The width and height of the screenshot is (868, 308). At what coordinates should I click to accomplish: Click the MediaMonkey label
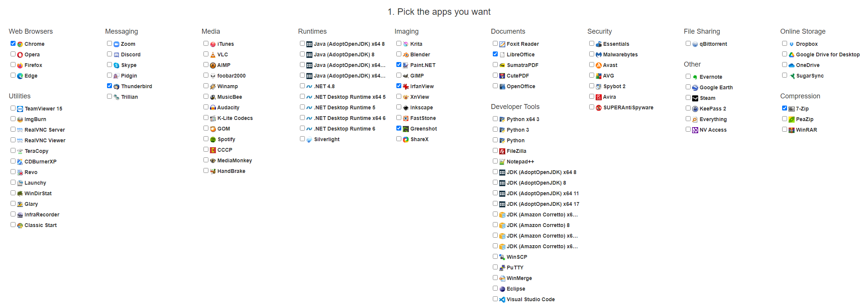click(x=234, y=161)
